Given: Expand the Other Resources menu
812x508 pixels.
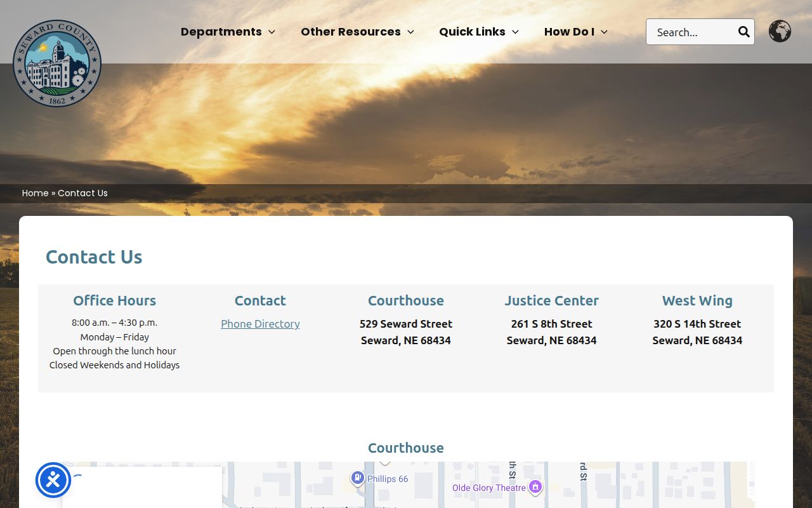Looking at the screenshot, I should pyautogui.click(x=357, y=32).
